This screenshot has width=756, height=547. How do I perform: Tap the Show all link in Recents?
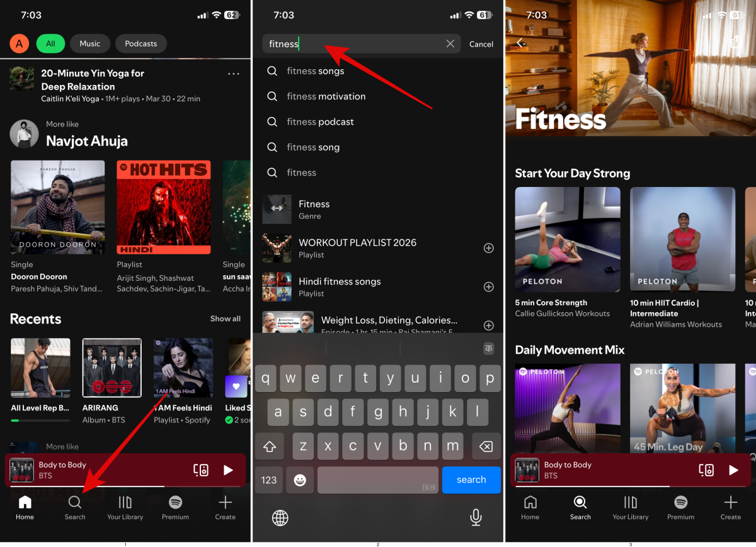tap(226, 319)
